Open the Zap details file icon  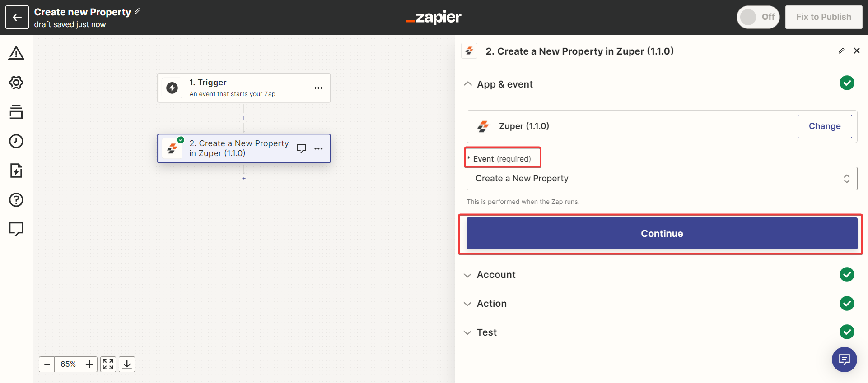(x=16, y=171)
